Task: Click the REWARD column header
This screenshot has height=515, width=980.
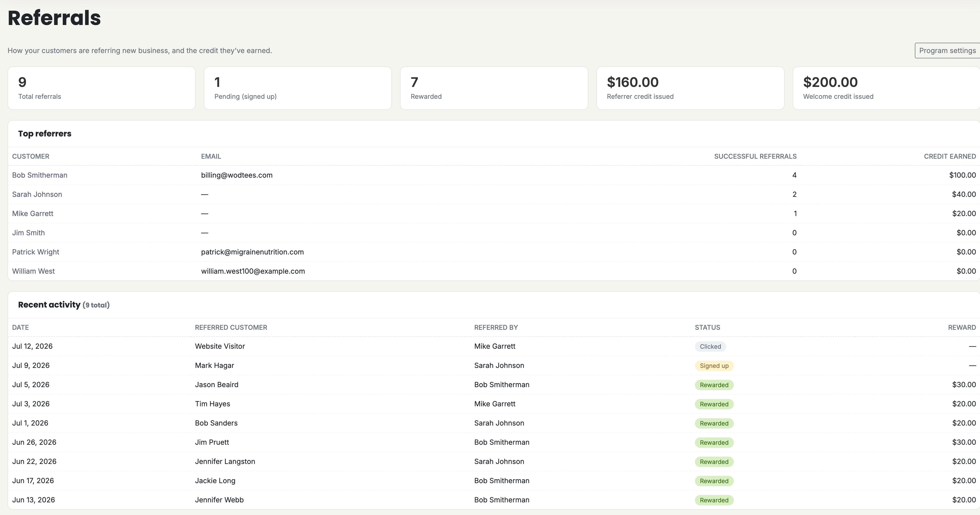Action: tap(962, 327)
